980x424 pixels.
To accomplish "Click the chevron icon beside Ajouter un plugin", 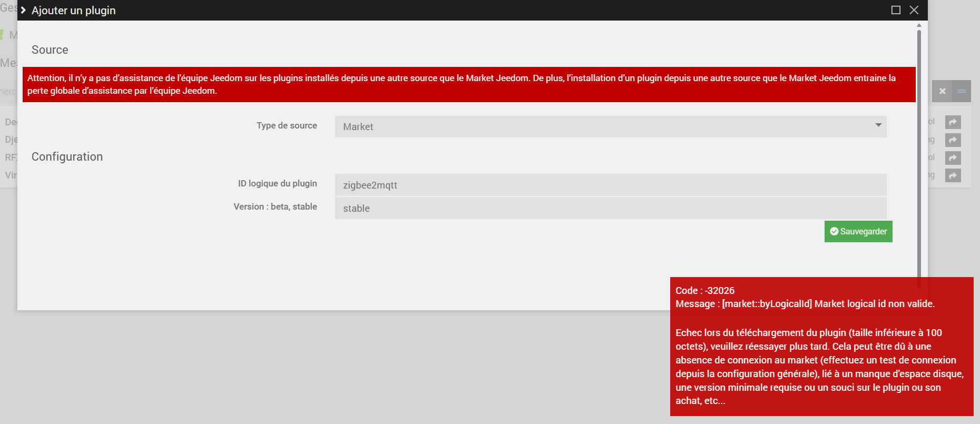I will pyautogui.click(x=23, y=10).
